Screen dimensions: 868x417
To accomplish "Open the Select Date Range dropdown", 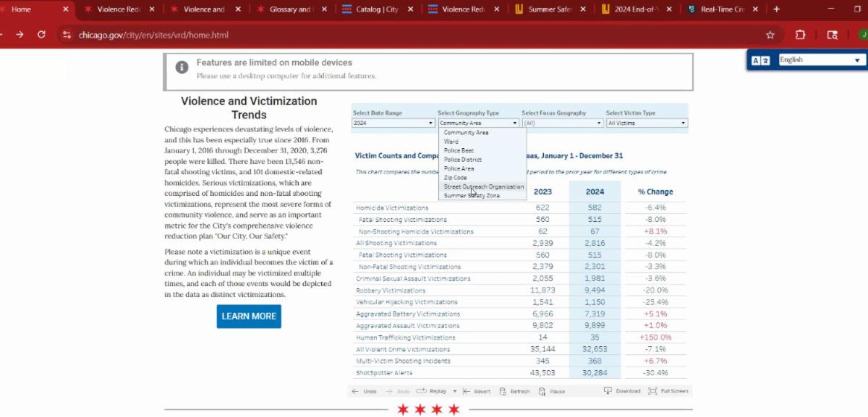I will point(393,124).
